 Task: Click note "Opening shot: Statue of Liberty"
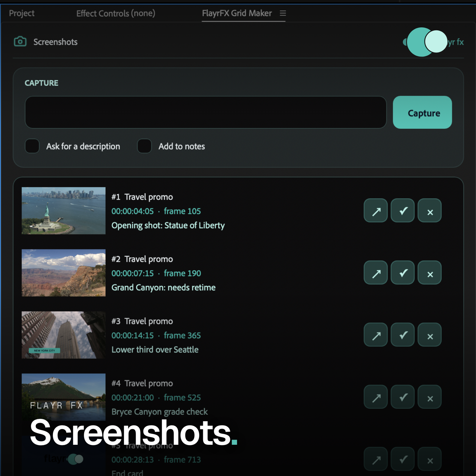click(168, 226)
